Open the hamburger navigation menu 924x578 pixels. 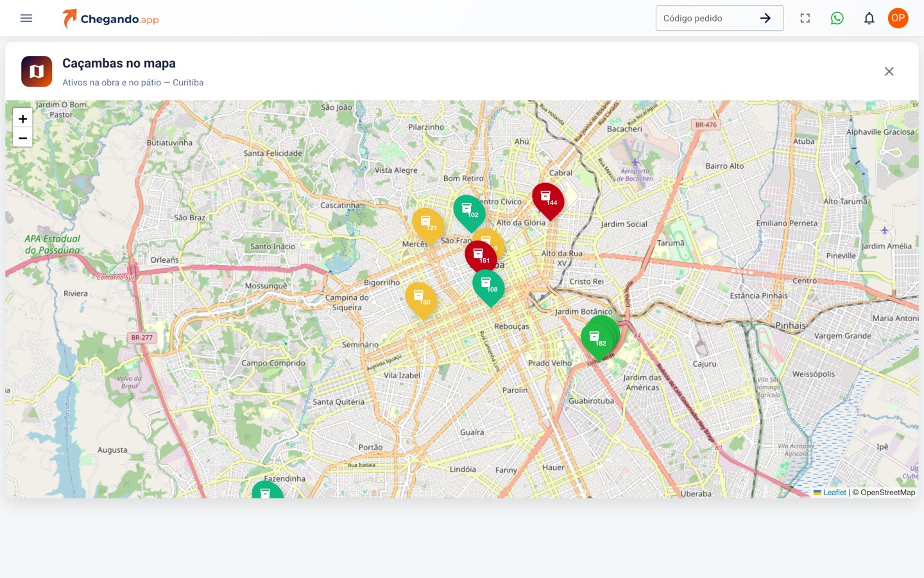point(26,18)
